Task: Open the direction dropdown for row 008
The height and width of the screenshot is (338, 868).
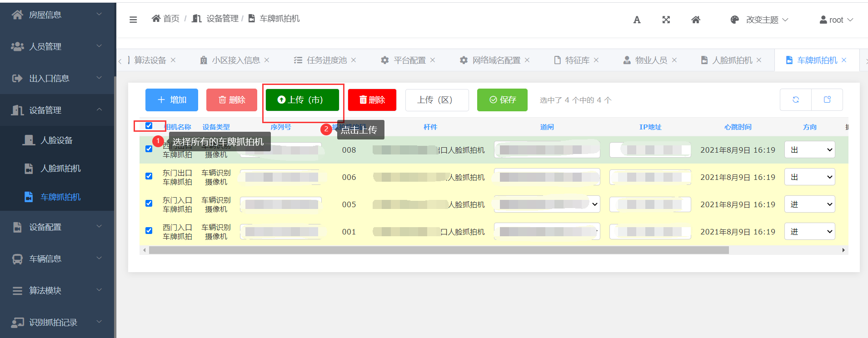Action: (809, 150)
